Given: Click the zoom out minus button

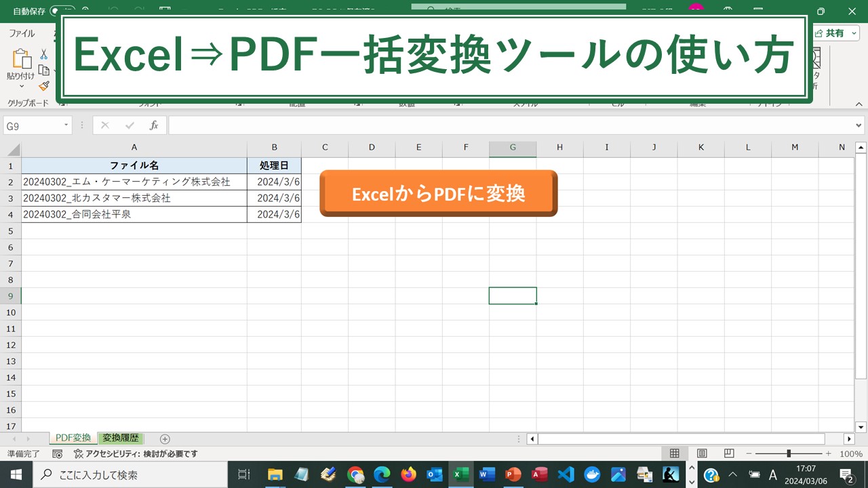Looking at the screenshot, I should pos(749,454).
